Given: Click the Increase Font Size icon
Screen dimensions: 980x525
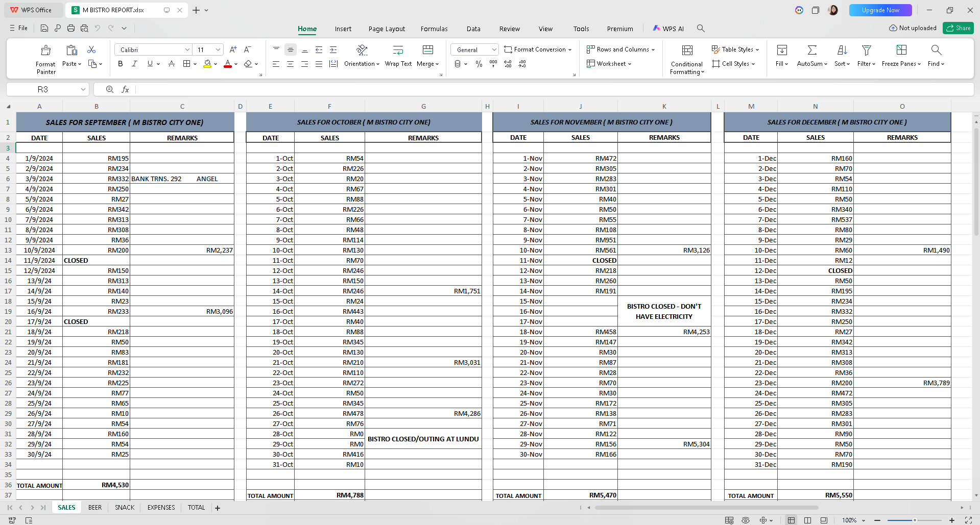Looking at the screenshot, I should [x=233, y=49].
